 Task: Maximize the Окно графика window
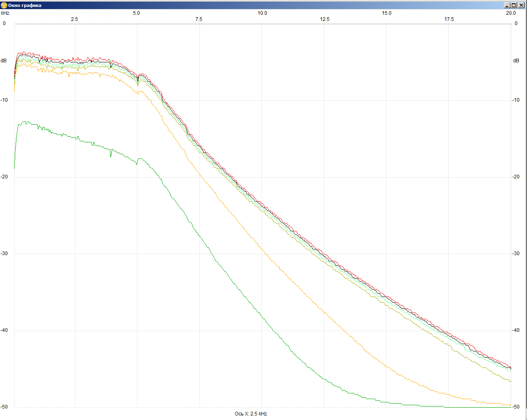point(514,5)
